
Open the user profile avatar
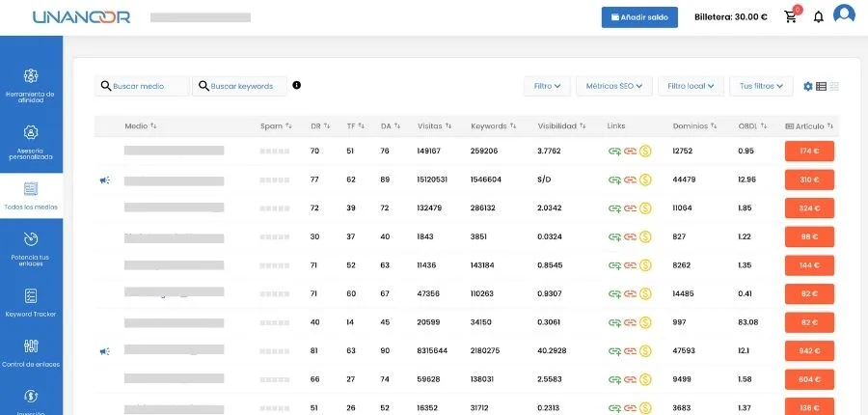pyautogui.click(x=844, y=16)
